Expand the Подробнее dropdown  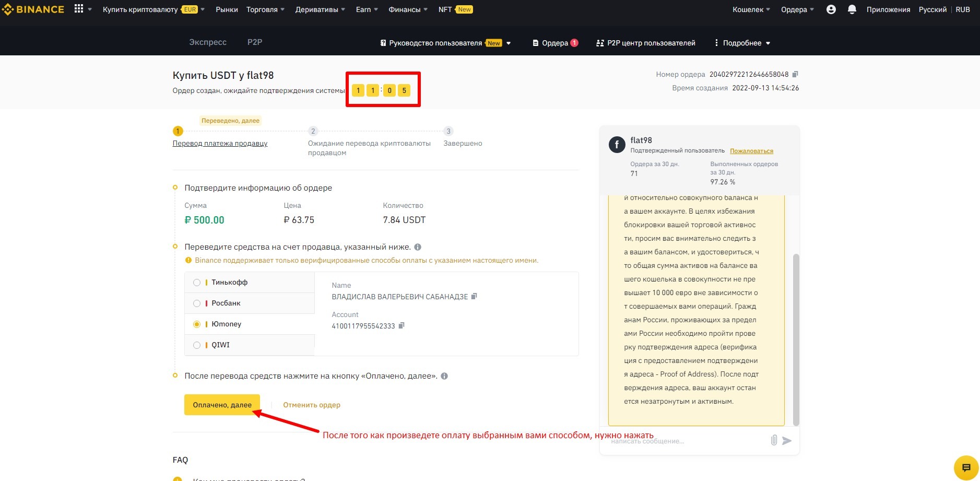click(x=742, y=43)
